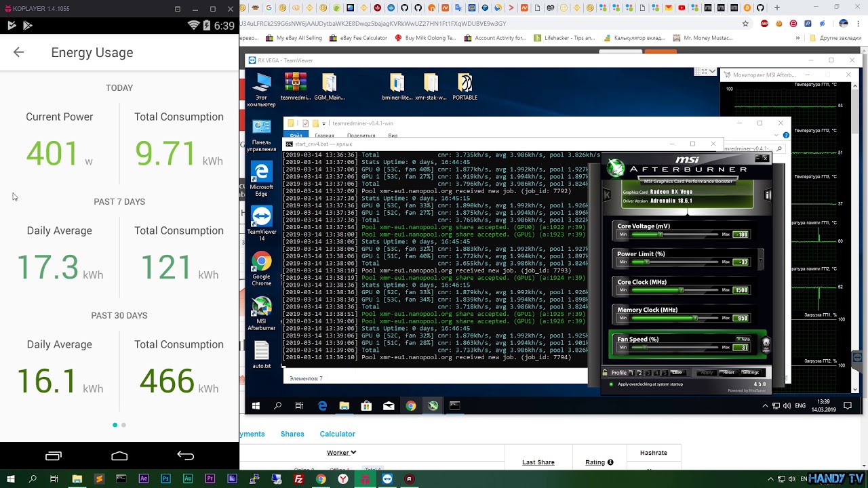Select the teamredminer WinRAR archive icon

point(295,87)
